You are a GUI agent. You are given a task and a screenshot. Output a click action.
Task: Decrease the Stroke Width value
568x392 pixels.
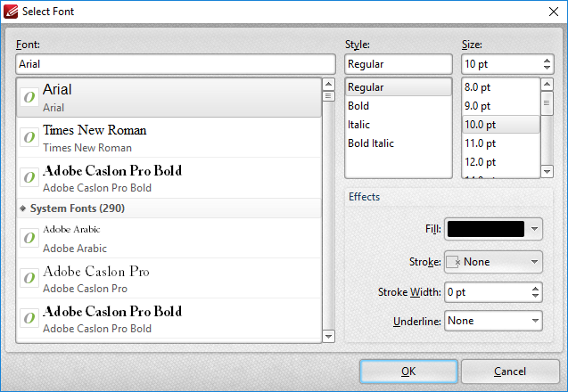tap(535, 296)
